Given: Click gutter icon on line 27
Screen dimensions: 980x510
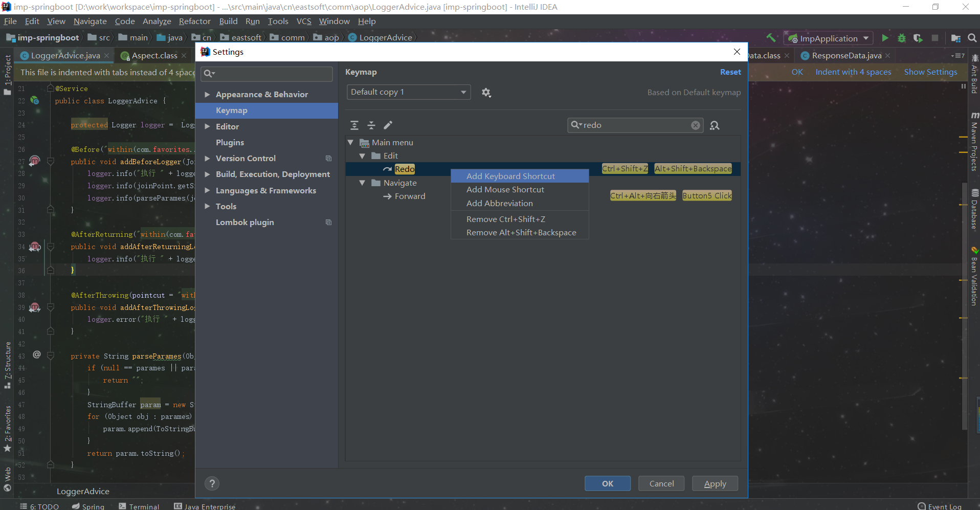Looking at the screenshot, I should [35, 161].
